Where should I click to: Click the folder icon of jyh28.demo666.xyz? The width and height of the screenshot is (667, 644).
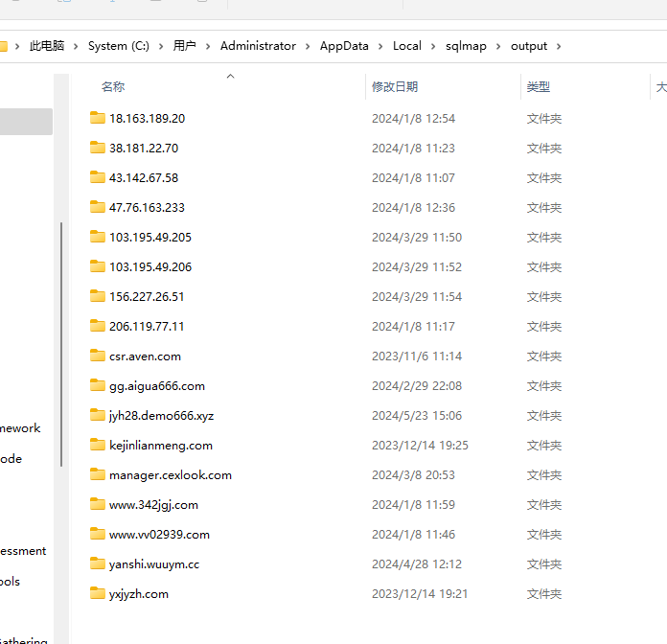click(x=98, y=415)
